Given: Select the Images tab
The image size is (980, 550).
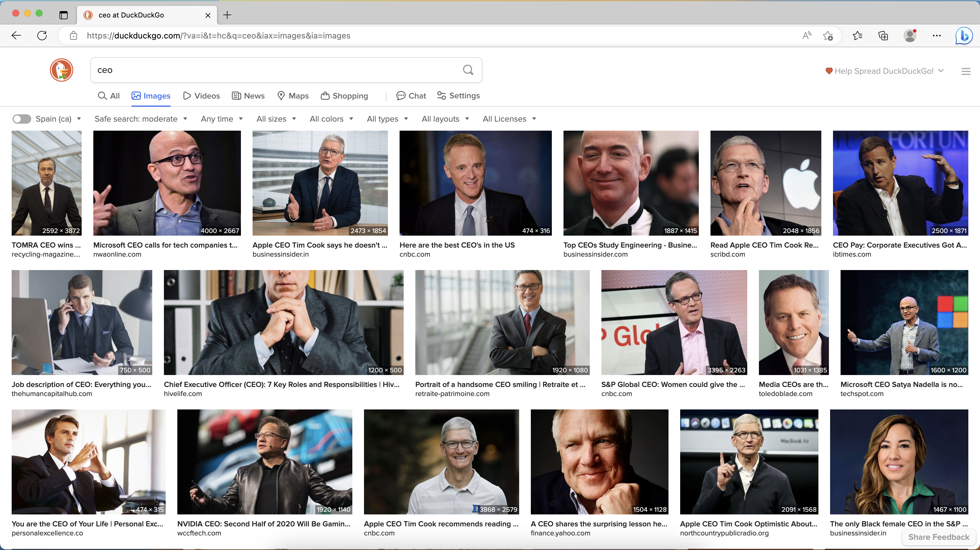Looking at the screenshot, I should pos(151,96).
